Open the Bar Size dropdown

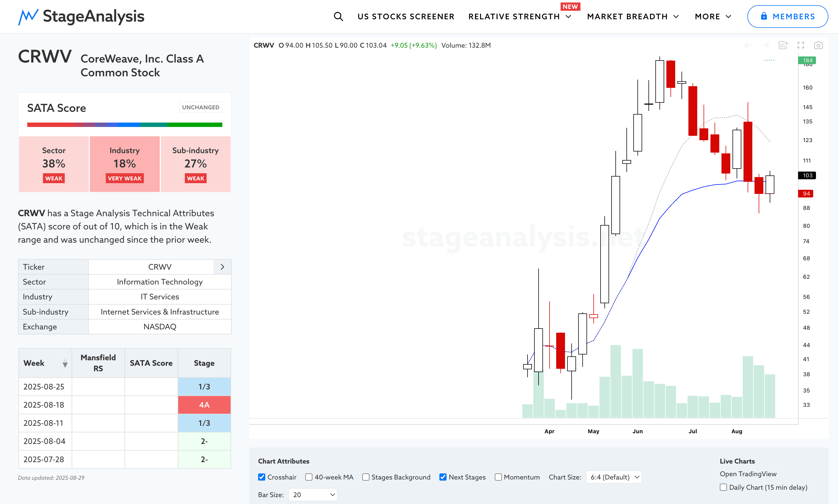coord(313,495)
